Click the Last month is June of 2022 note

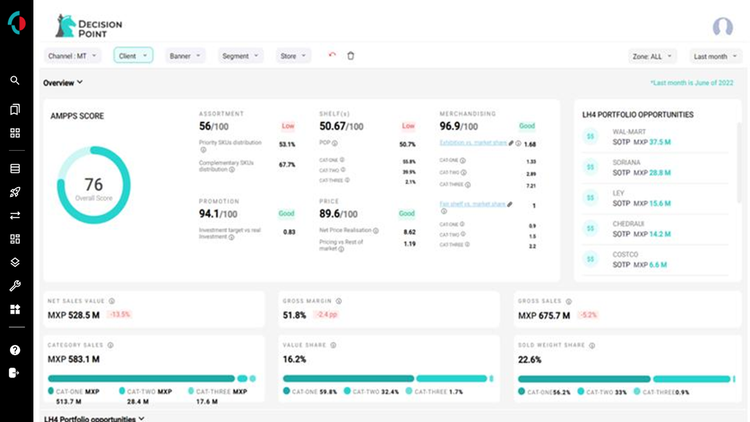(x=692, y=83)
